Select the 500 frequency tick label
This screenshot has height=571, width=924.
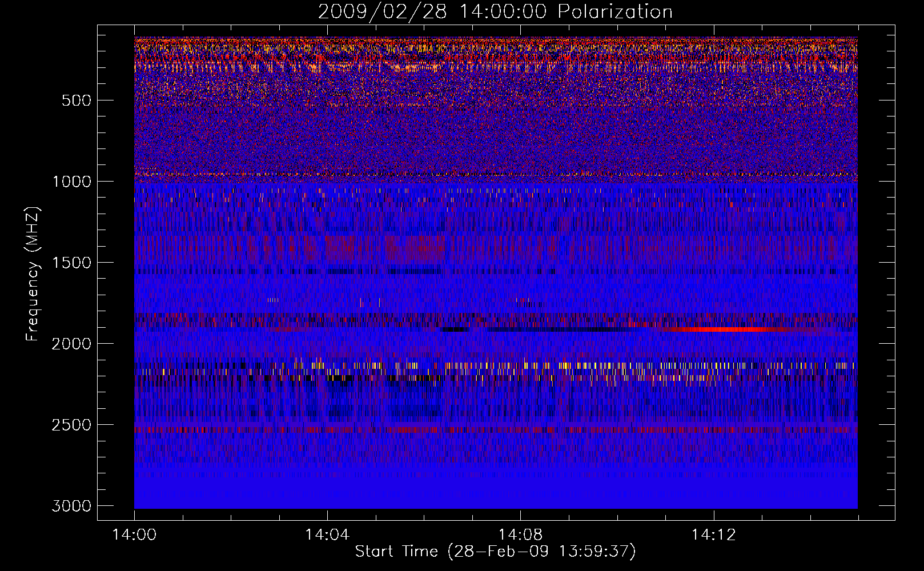point(77,100)
